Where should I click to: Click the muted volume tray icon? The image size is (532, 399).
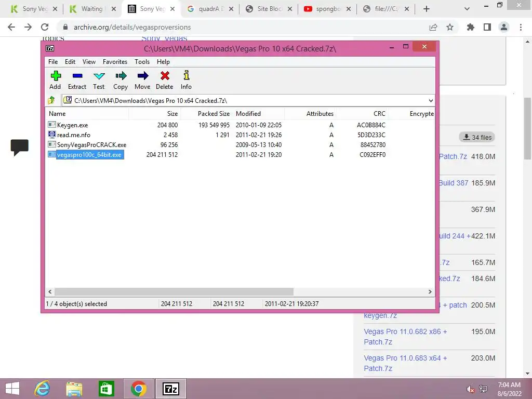tap(470, 389)
